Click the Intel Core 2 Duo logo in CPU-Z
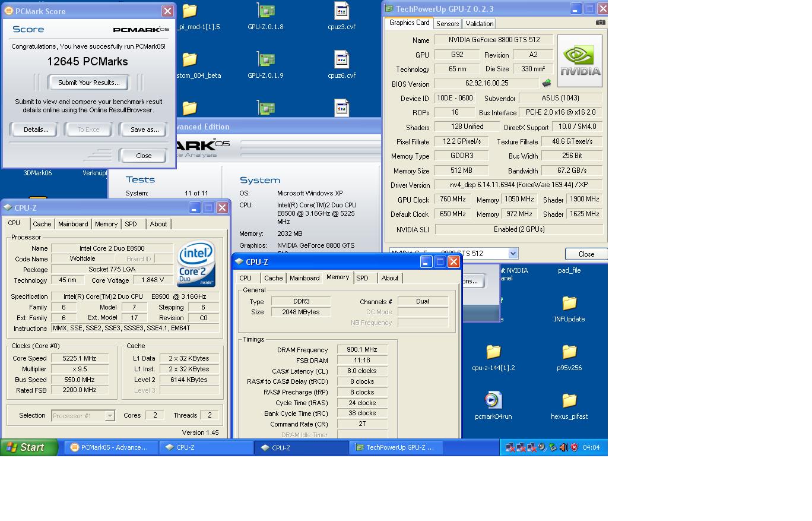This screenshot has width=812, height=521. pyautogui.click(x=196, y=264)
